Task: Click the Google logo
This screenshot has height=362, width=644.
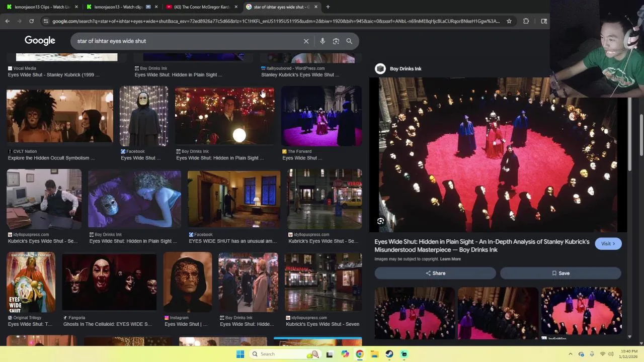Action: coord(40,41)
